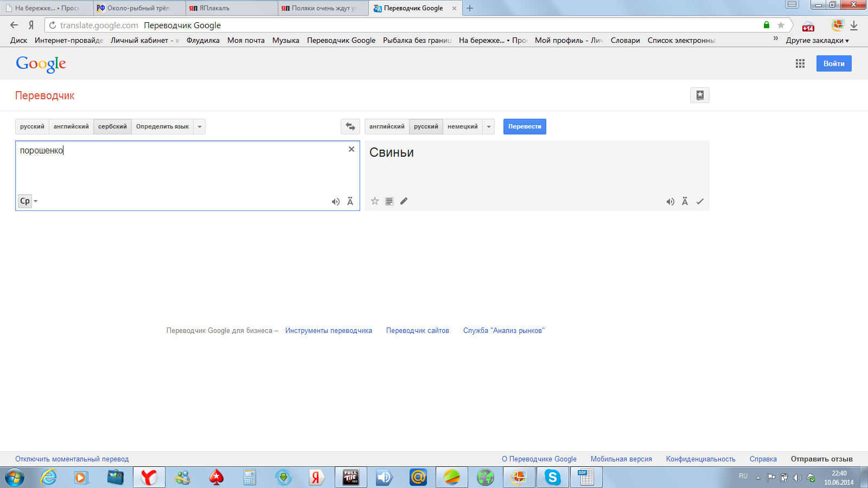Open Мобильная версия link
This screenshot has width=868, height=488.
point(621,459)
